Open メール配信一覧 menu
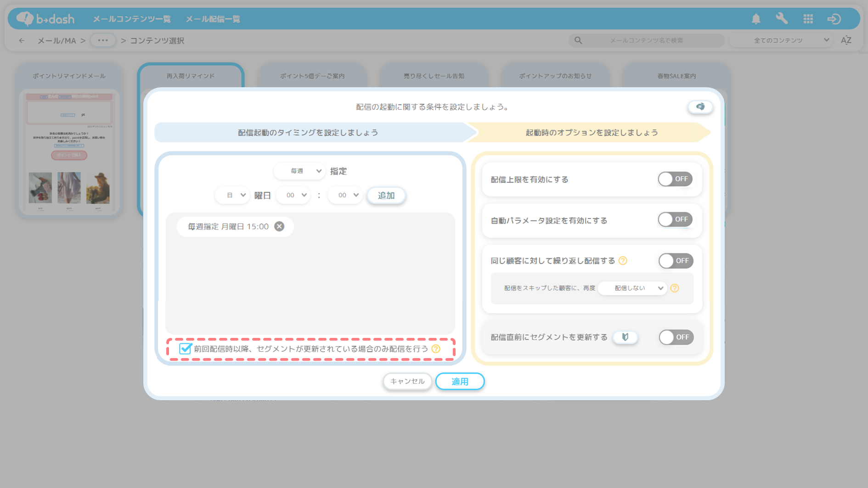Screen dimensions: 868x488 point(213,19)
